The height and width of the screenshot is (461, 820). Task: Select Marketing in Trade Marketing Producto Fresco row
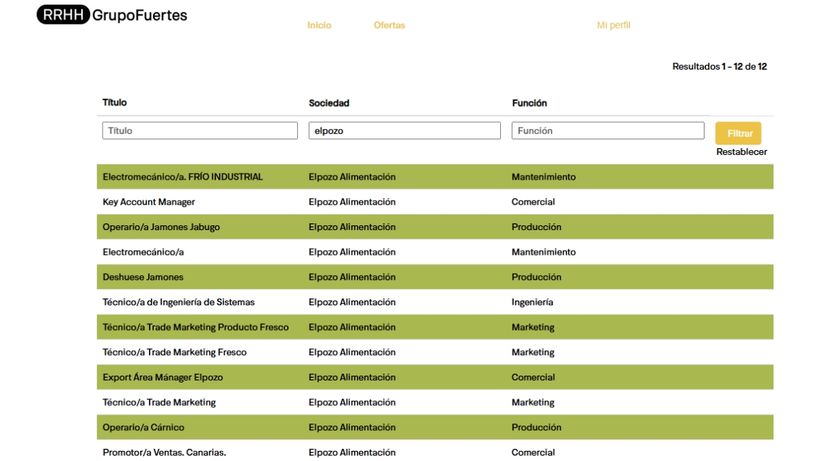pos(533,327)
